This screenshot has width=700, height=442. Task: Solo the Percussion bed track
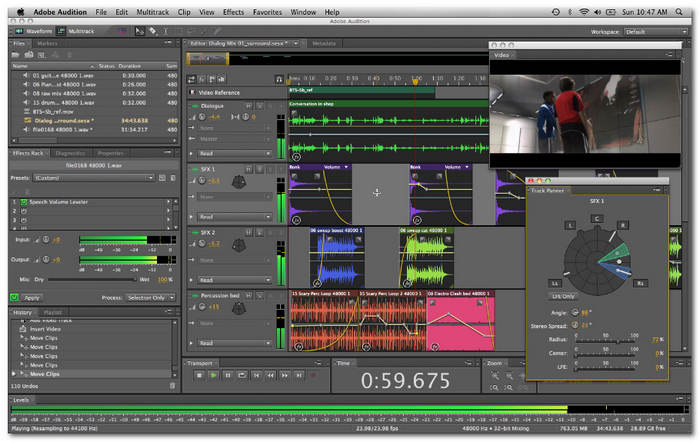(259, 296)
